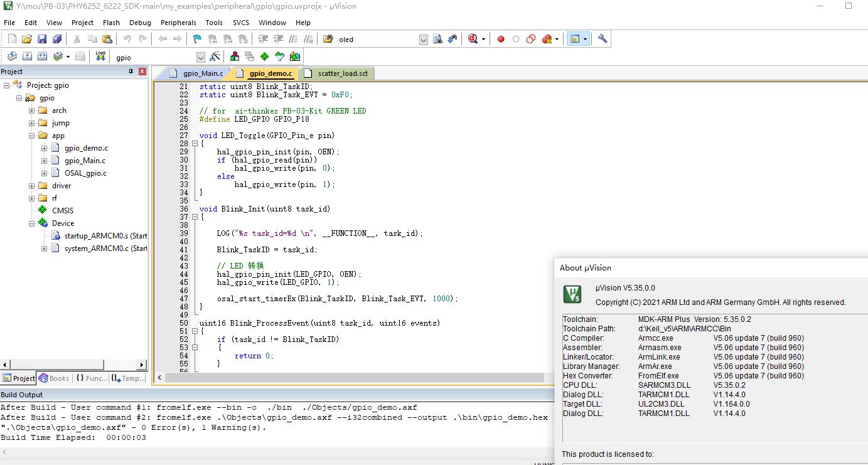Click the Comment selection icon
Image resolution: width=868 pixels, height=465 pixels.
coord(294,39)
